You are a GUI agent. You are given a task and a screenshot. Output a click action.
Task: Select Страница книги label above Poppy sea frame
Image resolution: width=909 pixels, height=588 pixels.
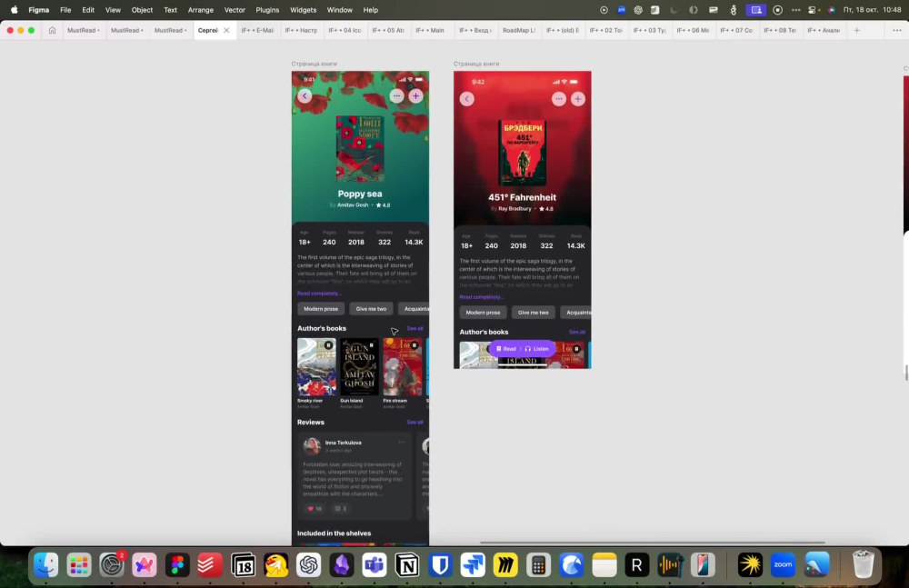pyautogui.click(x=315, y=64)
